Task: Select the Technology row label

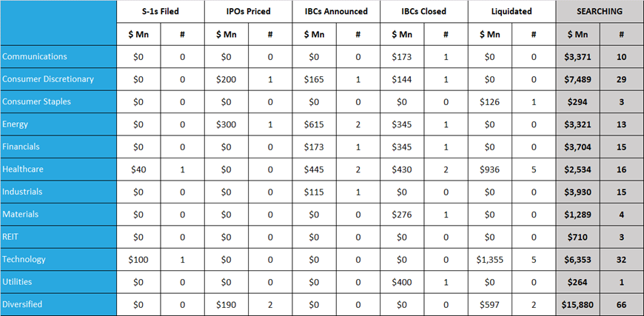Action: pyautogui.click(x=24, y=259)
